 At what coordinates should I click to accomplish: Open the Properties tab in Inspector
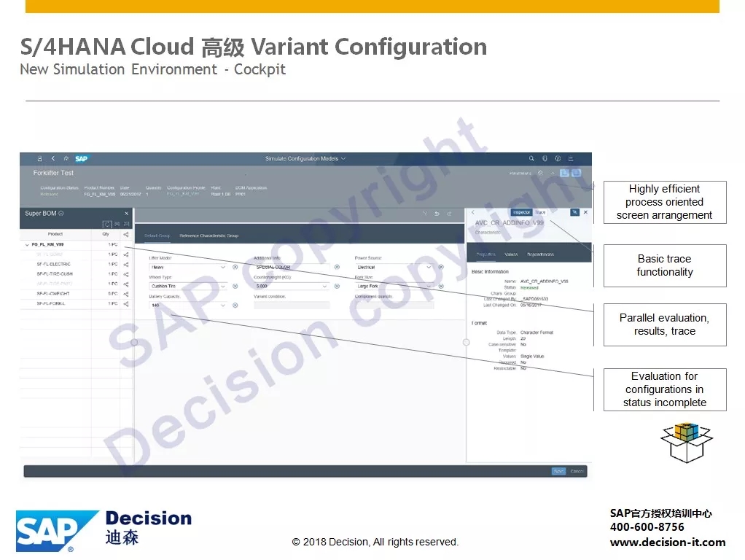[485, 254]
